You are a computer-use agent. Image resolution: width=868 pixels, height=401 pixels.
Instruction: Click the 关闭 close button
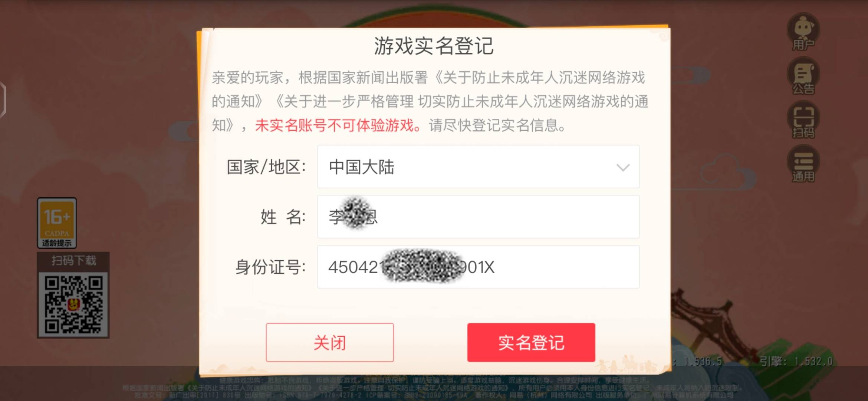pyautogui.click(x=330, y=342)
